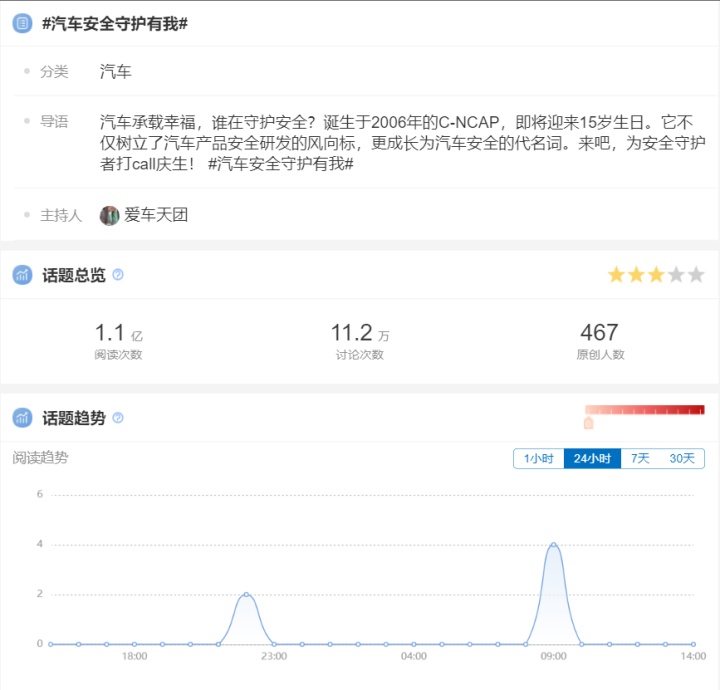Screen dimensions: 720x690
Task: Open the help icon next to 话题趋势
Action: [x=118, y=418]
